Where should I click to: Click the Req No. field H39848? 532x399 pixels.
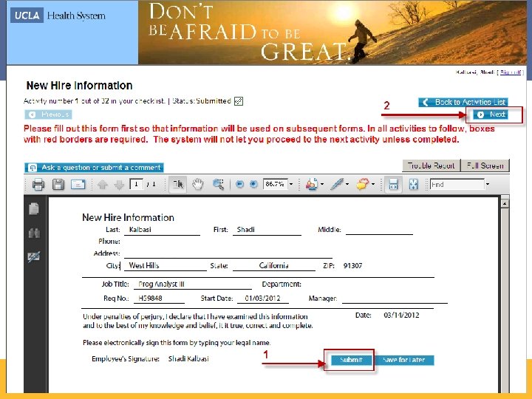click(159, 299)
